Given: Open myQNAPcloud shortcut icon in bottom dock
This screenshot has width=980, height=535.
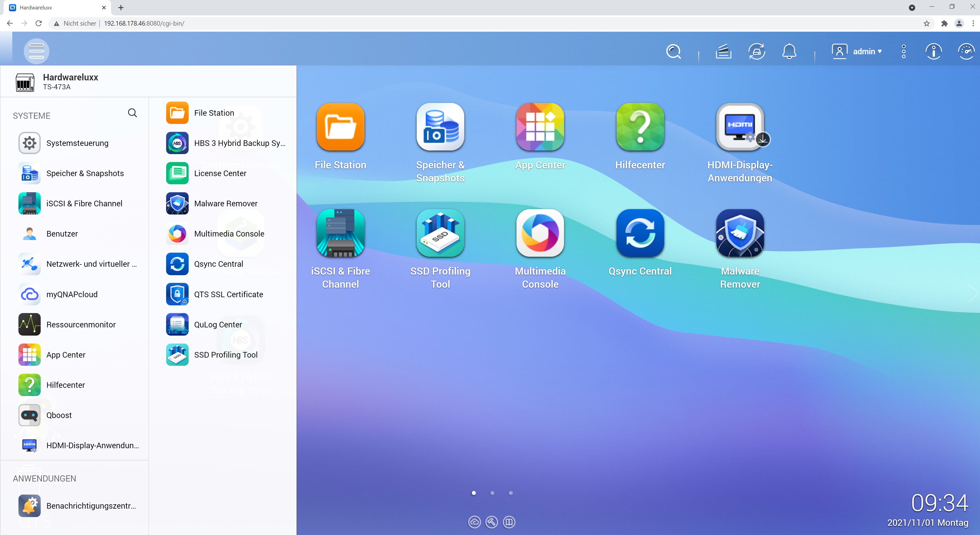Looking at the screenshot, I should [475, 522].
